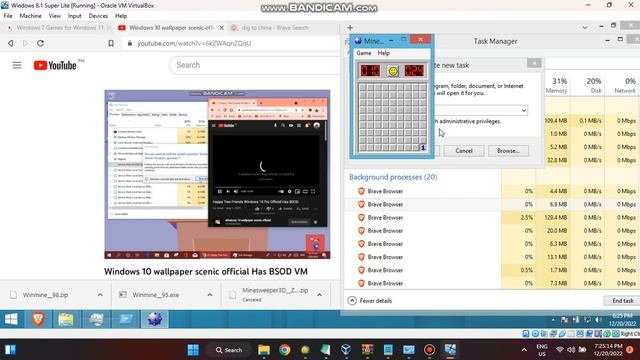
Task: Click the Minesweeper smiley face reset button
Action: pyautogui.click(x=393, y=71)
